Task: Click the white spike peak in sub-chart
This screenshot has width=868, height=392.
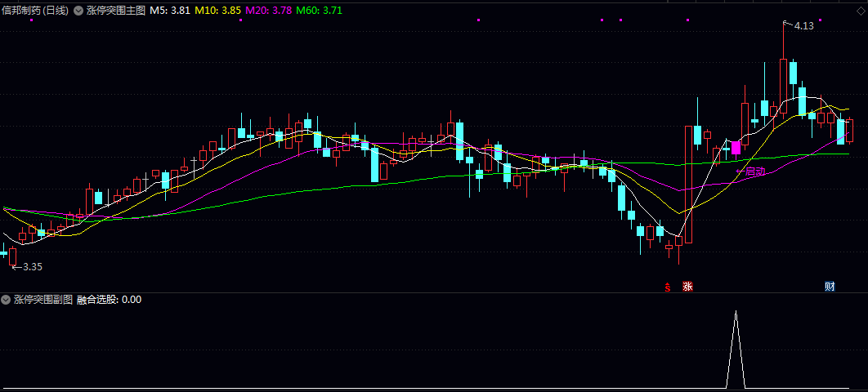Action: 736,312
